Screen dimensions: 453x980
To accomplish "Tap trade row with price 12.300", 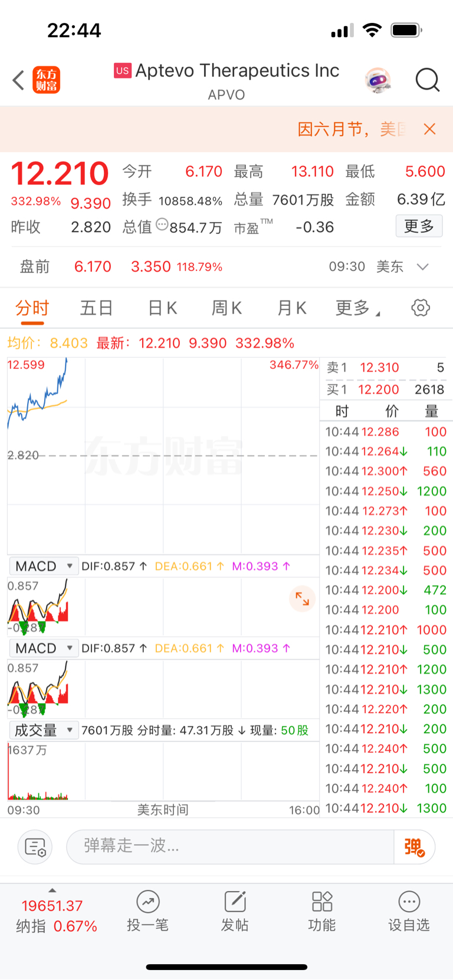I will (x=386, y=471).
